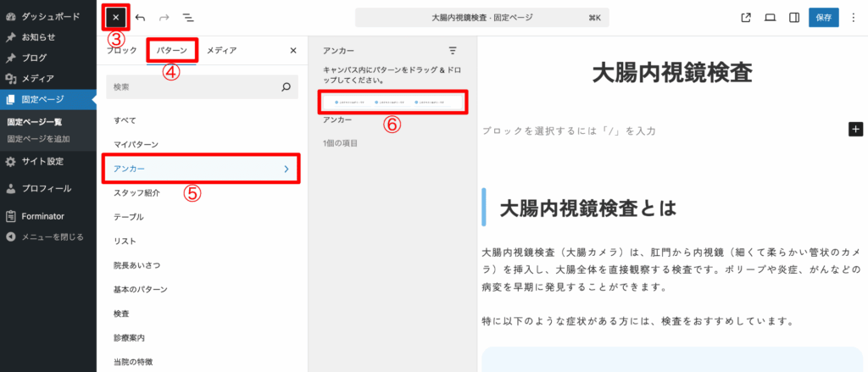Select the anchor pattern thumbnail
The height and width of the screenshot is (372, 868).
pos(392,103)
